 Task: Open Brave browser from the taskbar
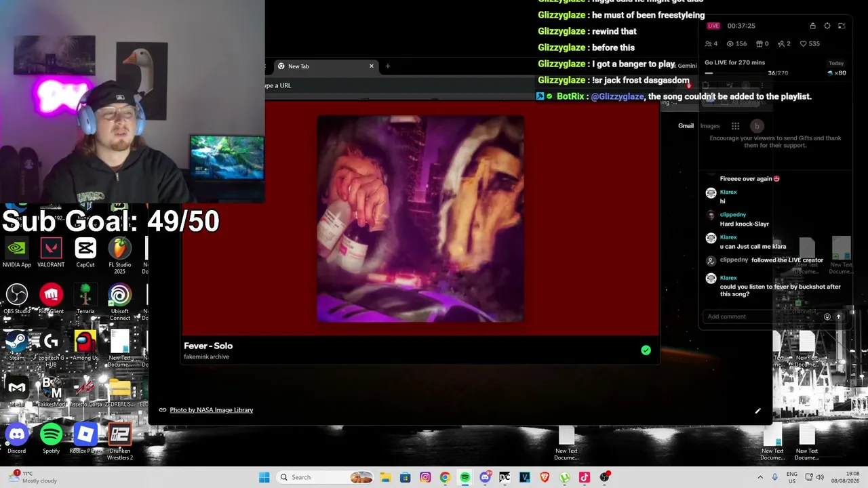tap(545, 477)
